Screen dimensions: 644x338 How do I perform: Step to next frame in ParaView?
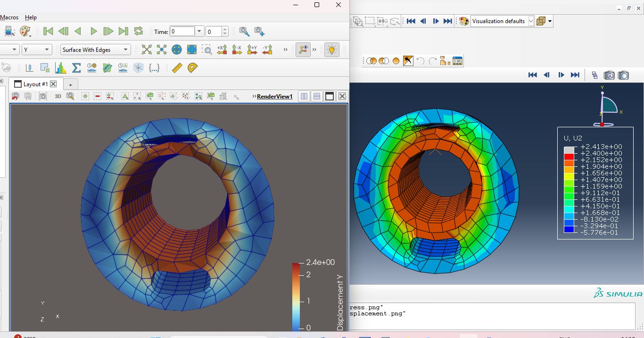point(108,32)
